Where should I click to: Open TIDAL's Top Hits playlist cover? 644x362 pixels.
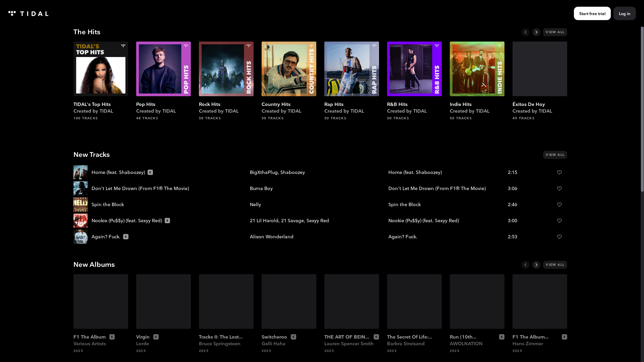pyautogui.click(x=101, y=69)
